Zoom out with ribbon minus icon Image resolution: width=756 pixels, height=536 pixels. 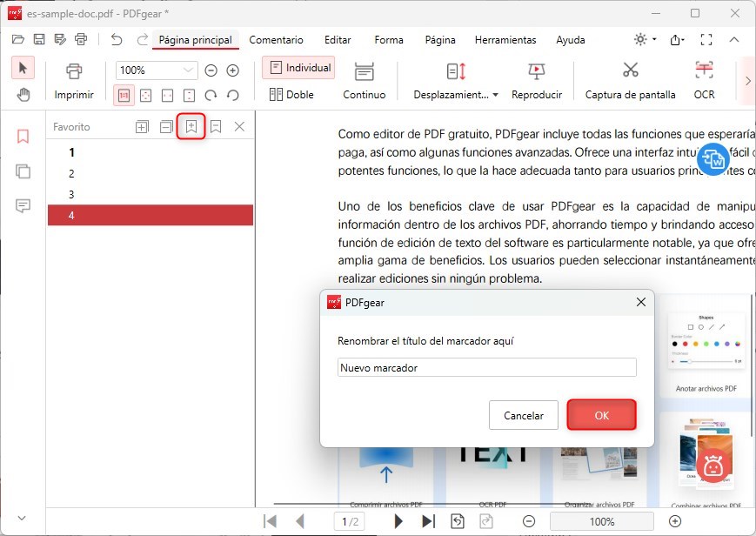coord(211,70)
